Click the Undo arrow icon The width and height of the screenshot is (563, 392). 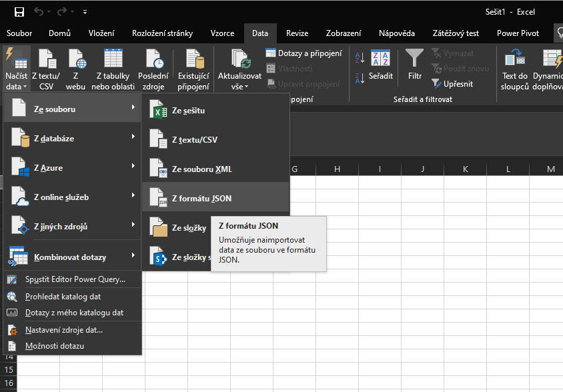tap(39, 11)
